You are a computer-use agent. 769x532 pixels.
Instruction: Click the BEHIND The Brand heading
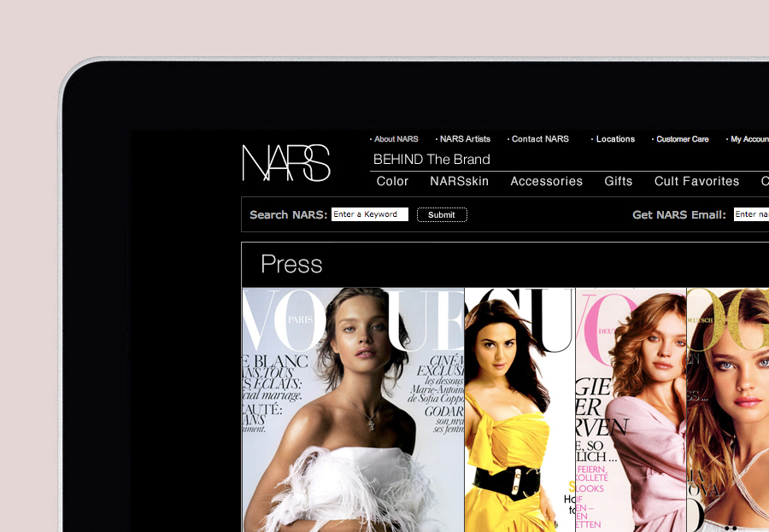click(431, 160)
